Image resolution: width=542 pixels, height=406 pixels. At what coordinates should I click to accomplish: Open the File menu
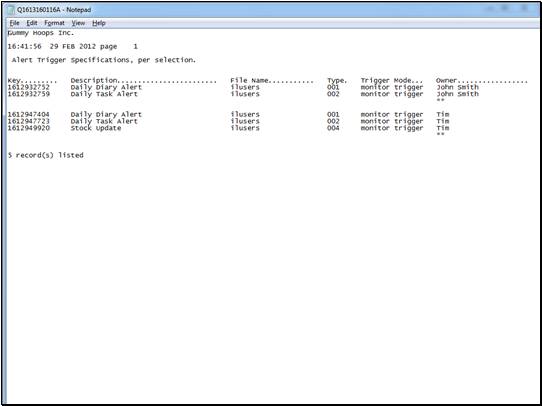(14, 23)
